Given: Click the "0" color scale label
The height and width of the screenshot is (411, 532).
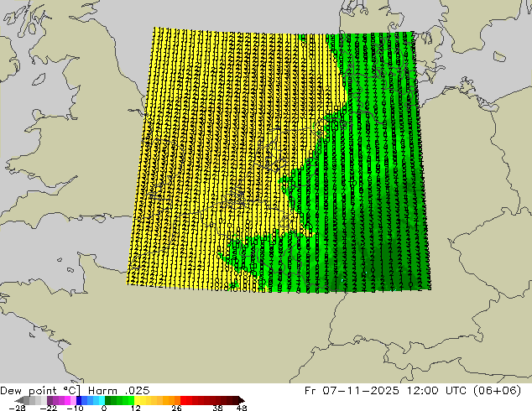Looking at the screenshot, I should point(104,408).
